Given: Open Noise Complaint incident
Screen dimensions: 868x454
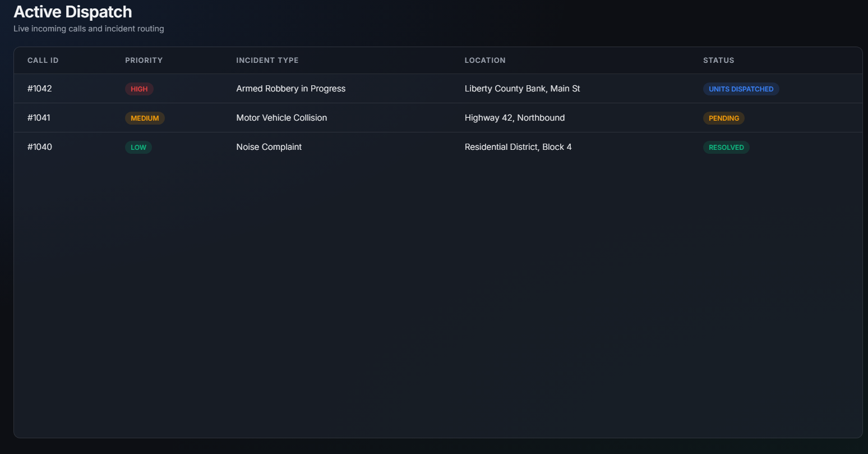Looking at the screenshot, I should (269, 147).
